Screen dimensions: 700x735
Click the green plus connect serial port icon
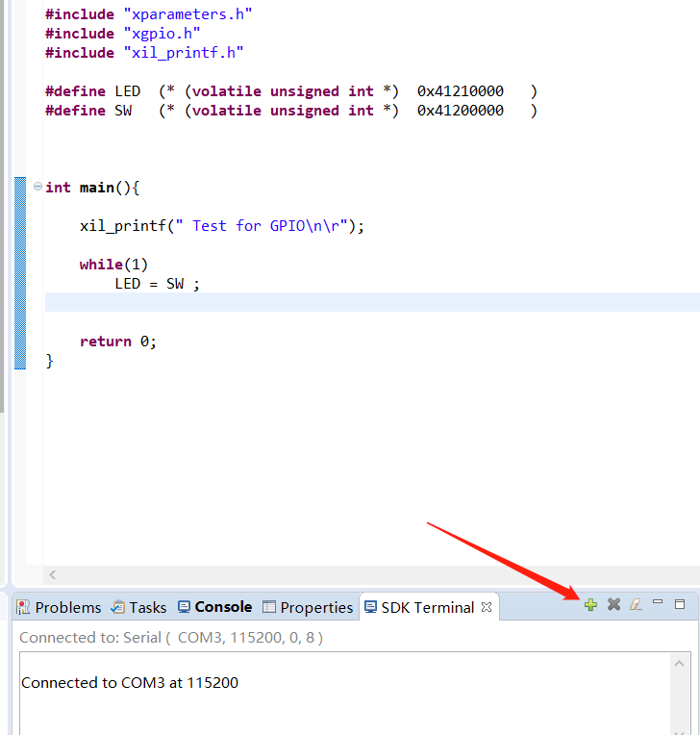click(590, 605)
